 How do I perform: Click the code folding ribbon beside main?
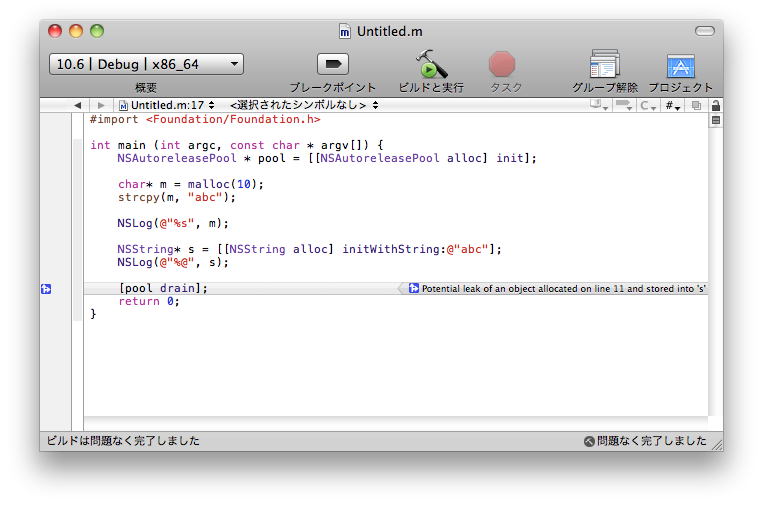tap(78, 230)
